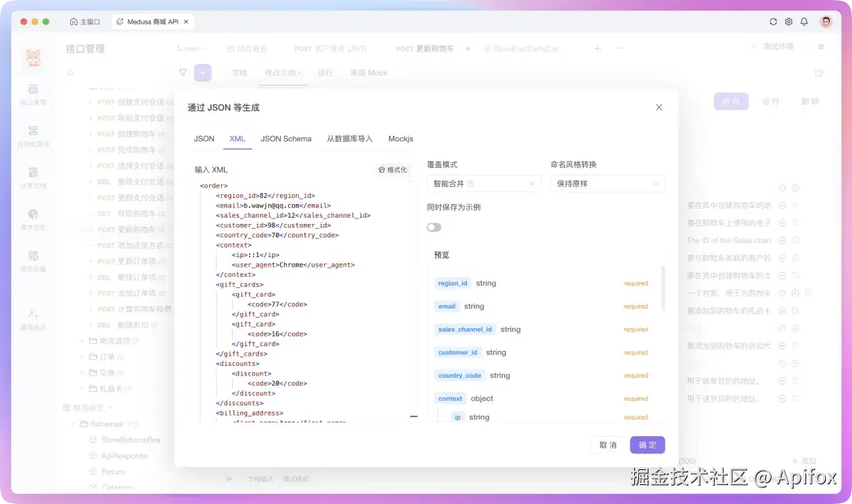This screenshot has width=852, height=504.
Task: Open notifications via the bell icon
Action: pyautogui.click(x=804, y=21)
